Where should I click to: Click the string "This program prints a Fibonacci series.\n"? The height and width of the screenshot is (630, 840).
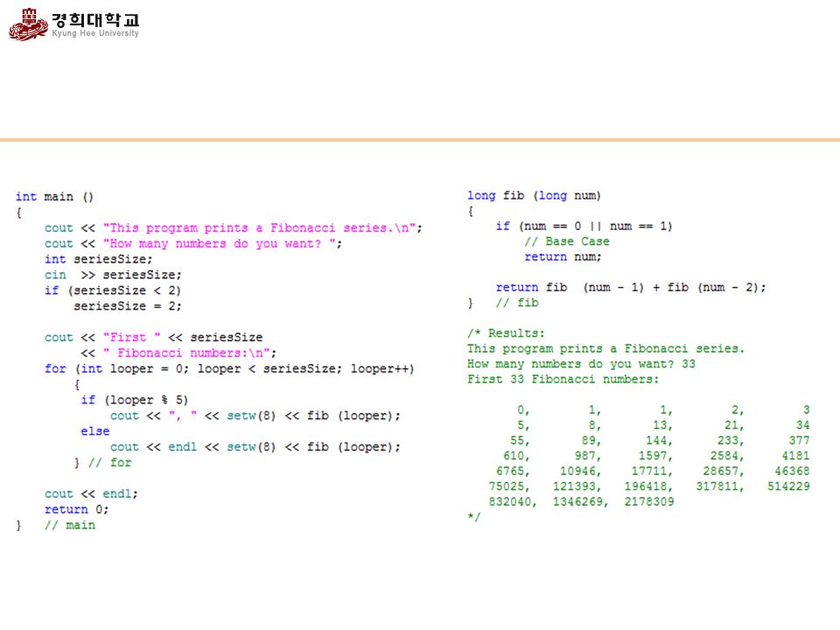click(259, 227)
